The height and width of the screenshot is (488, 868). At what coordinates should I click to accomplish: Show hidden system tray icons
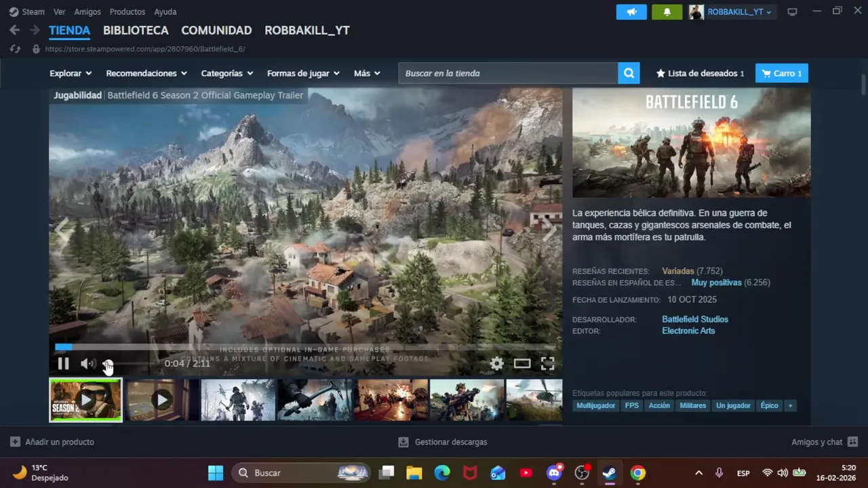click(698, 472)
